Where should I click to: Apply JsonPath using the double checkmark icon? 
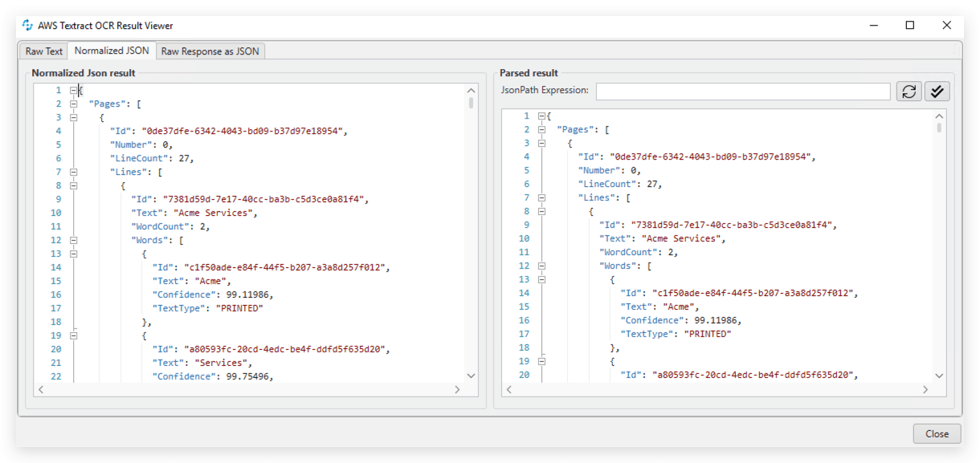pyautogui.click(x=937, y=91)
